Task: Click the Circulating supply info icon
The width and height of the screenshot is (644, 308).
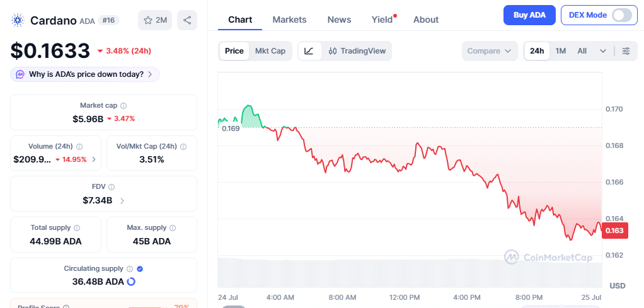Action: point(130,268)
